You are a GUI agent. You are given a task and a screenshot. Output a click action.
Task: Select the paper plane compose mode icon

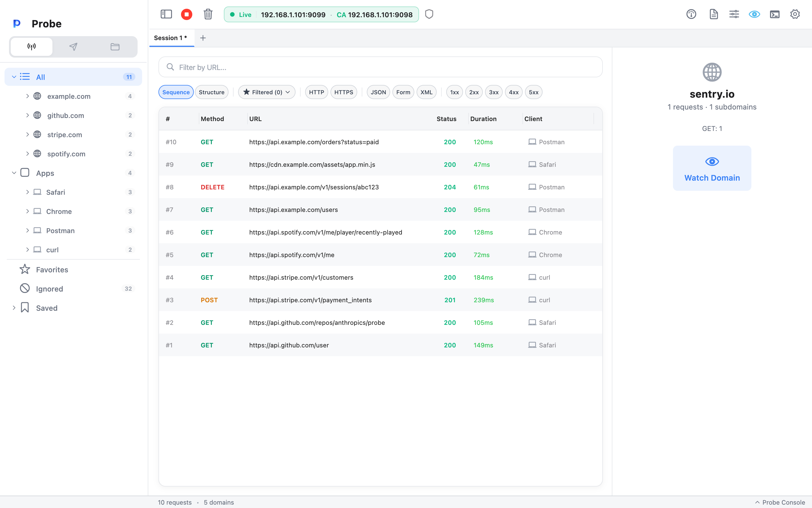[x=73, y=47]
